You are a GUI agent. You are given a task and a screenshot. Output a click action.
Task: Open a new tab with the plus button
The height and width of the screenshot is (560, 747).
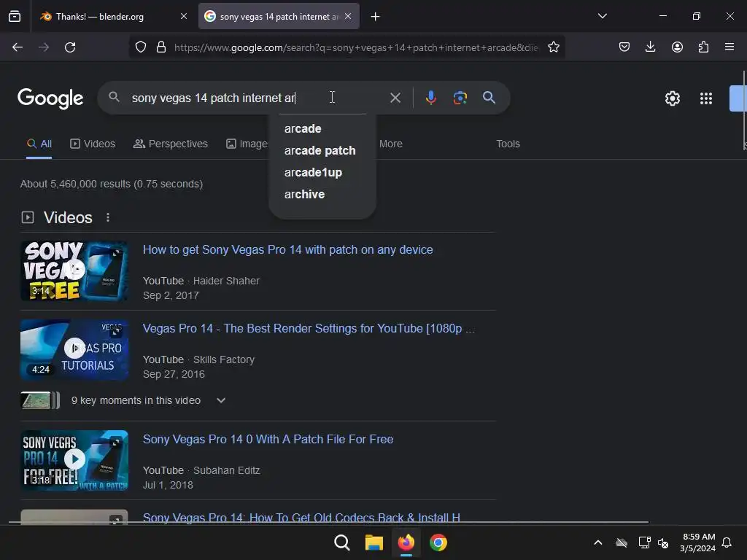[376, 17]
